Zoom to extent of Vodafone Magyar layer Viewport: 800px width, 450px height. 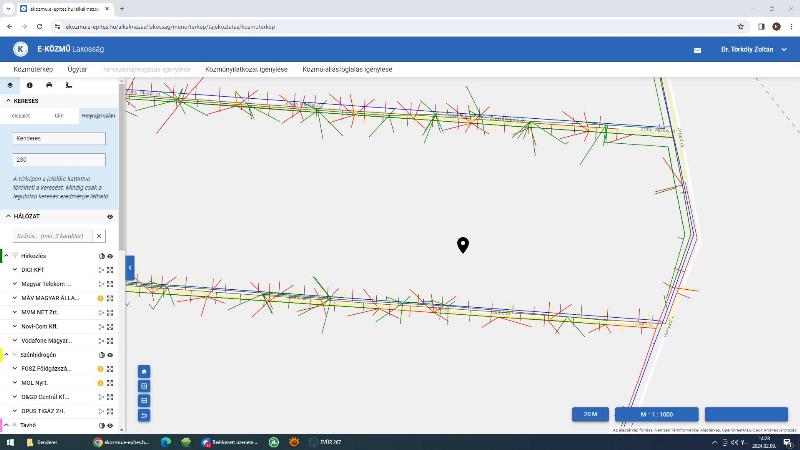click(x=110, y=341)
